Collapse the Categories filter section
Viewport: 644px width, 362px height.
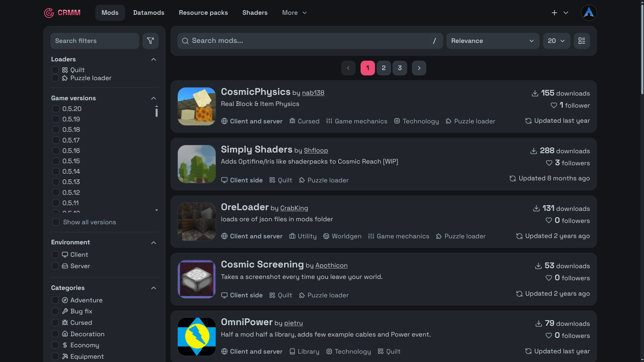tap(154, 288)
